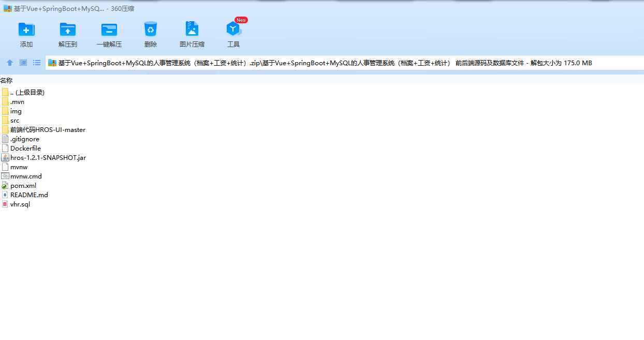The image size is (644, 340).
Task: Click the parent directory folder icon
Action: click(x=5, y=92)
